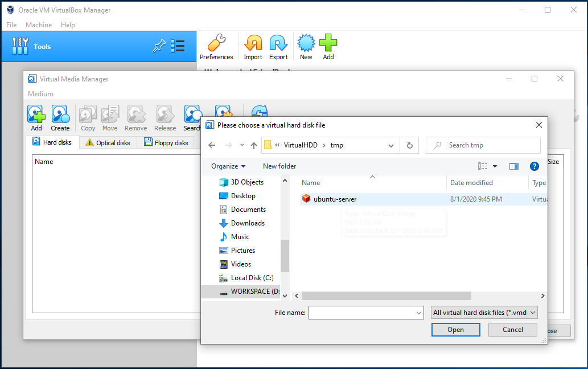Viewport: 588px width, 369px height.
Task: Open the Tools list menu icon
Action: (x=178, y=46)
